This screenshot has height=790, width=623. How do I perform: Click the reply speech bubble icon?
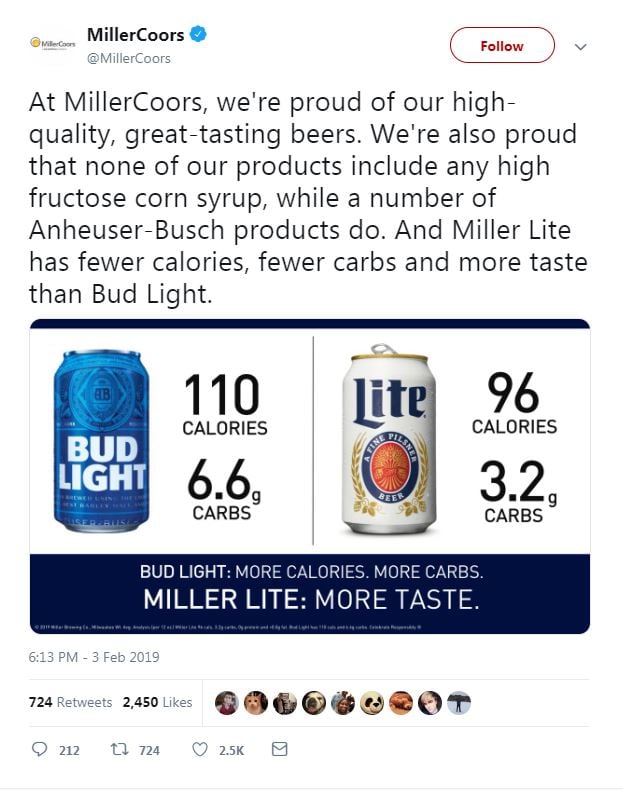coord(41,750)
